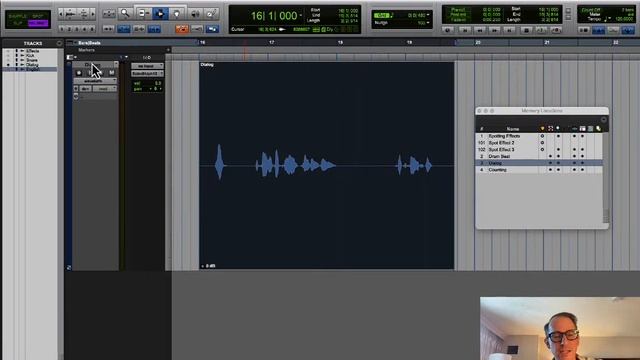Recall zoom preset 3
The width and height of the screenshot is (640, 360).
click(77, 29)
